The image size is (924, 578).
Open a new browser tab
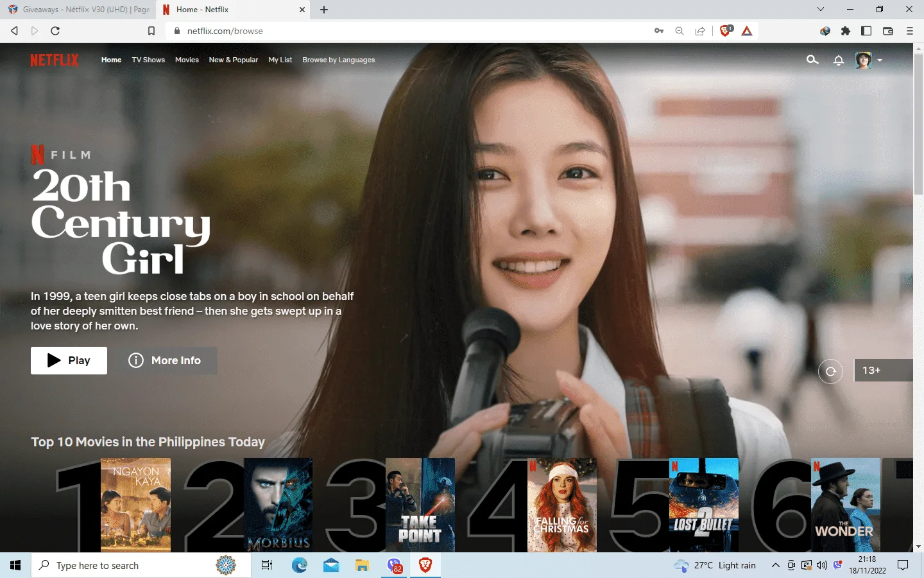[x=324, y=10]
